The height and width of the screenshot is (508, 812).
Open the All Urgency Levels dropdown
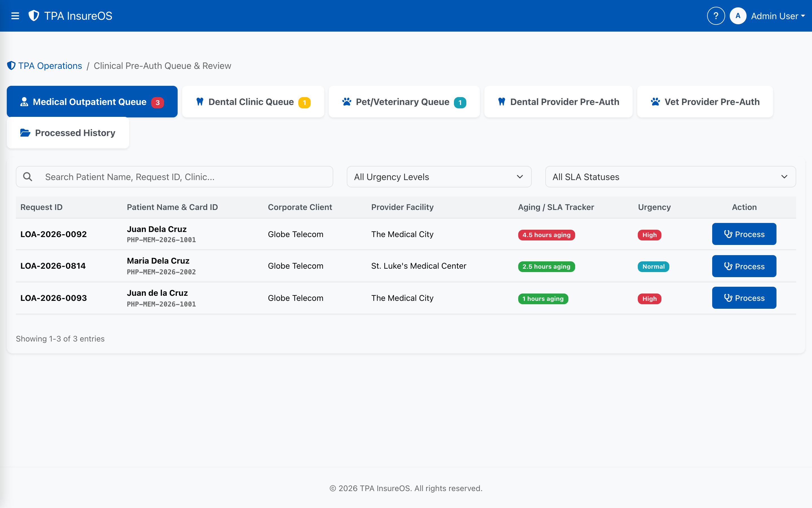(439, 177)
